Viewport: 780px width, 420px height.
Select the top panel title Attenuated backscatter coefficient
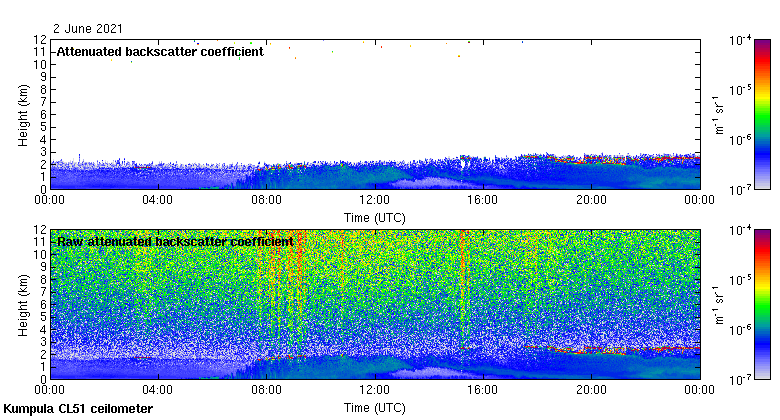(x=160, y=52)
